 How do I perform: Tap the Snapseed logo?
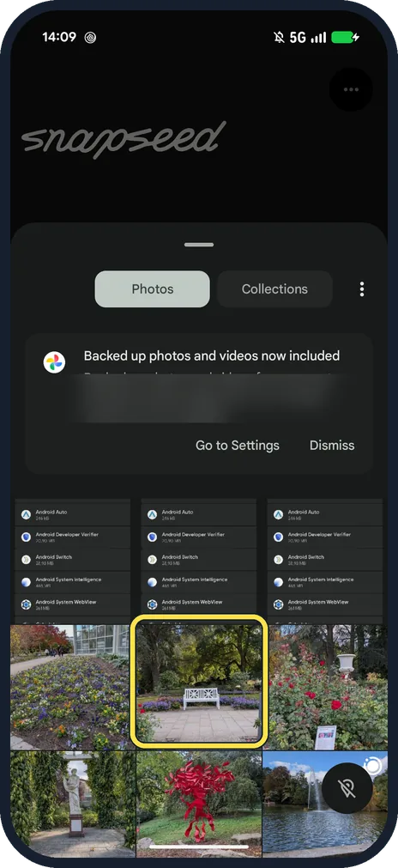124,139
